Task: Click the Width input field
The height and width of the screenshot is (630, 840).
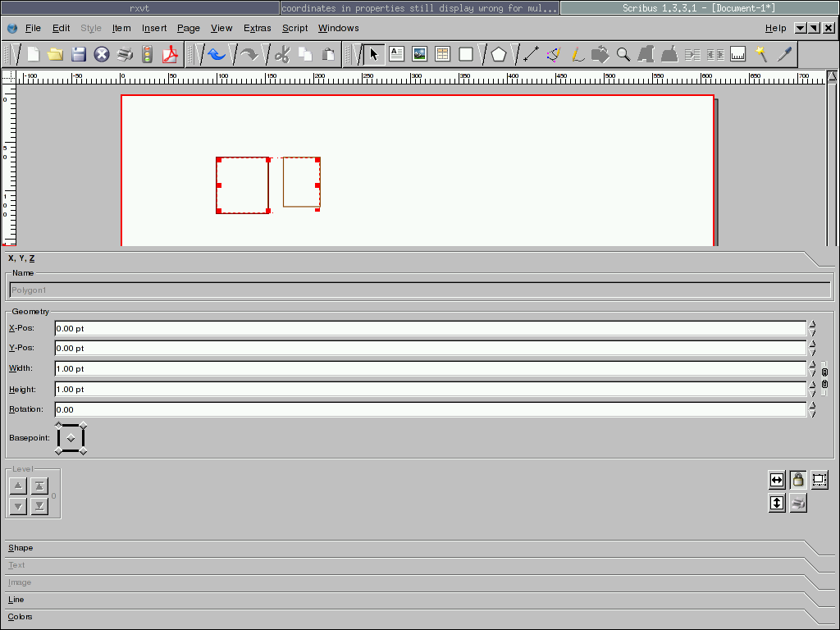Action: coord(430,369)
